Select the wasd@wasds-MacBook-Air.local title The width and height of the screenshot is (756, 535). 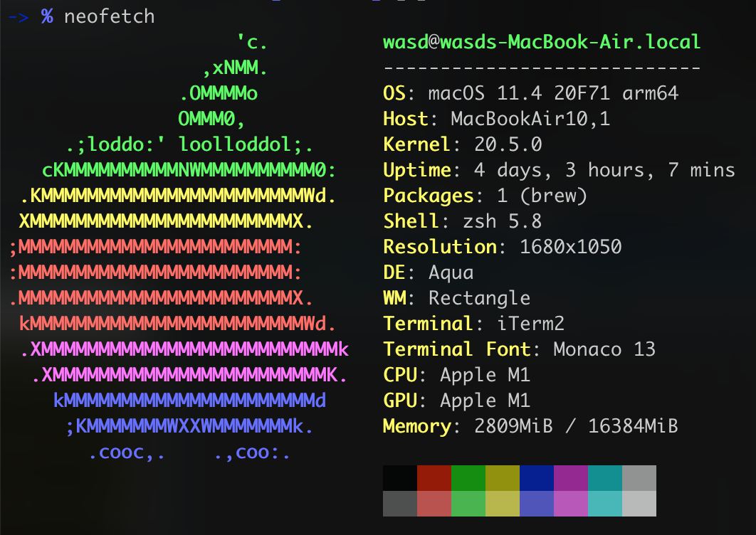pos(542,42)
